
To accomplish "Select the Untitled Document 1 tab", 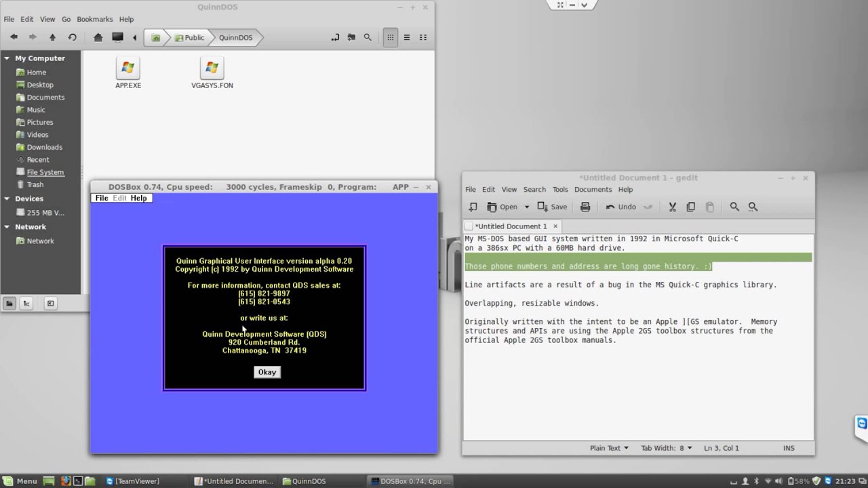I will 512,226.
